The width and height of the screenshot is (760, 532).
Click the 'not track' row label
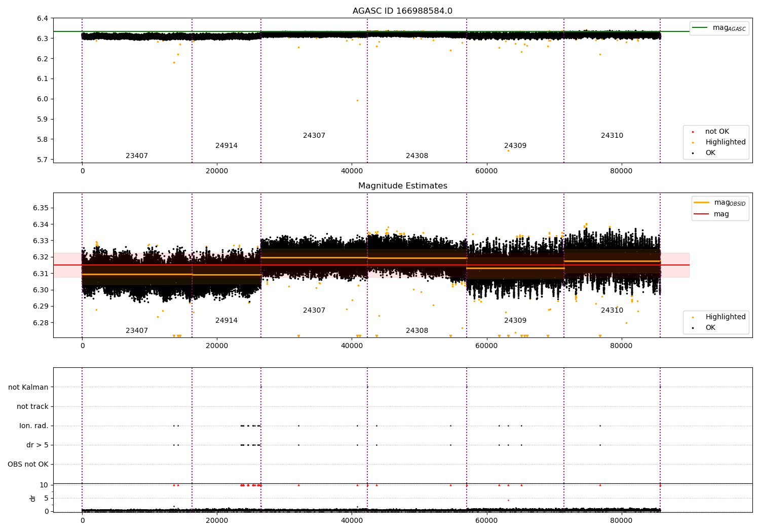click(32, 407)
